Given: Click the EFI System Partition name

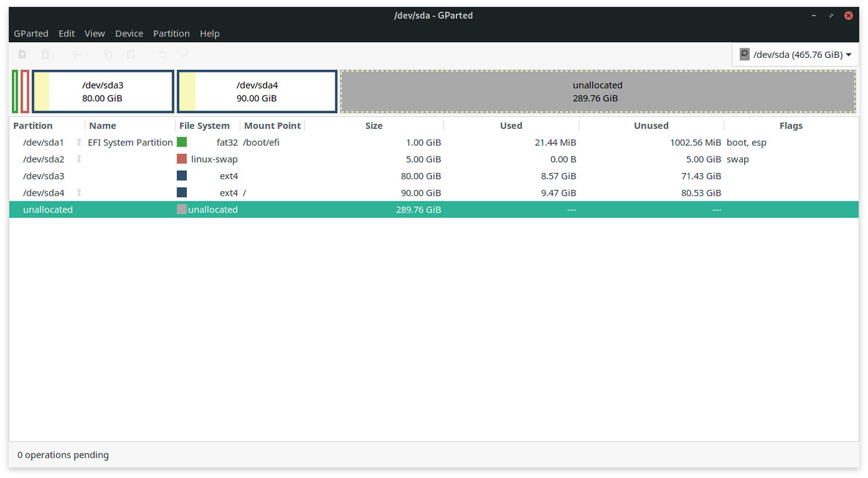Looking at the screenshot, I should [130, 142].
